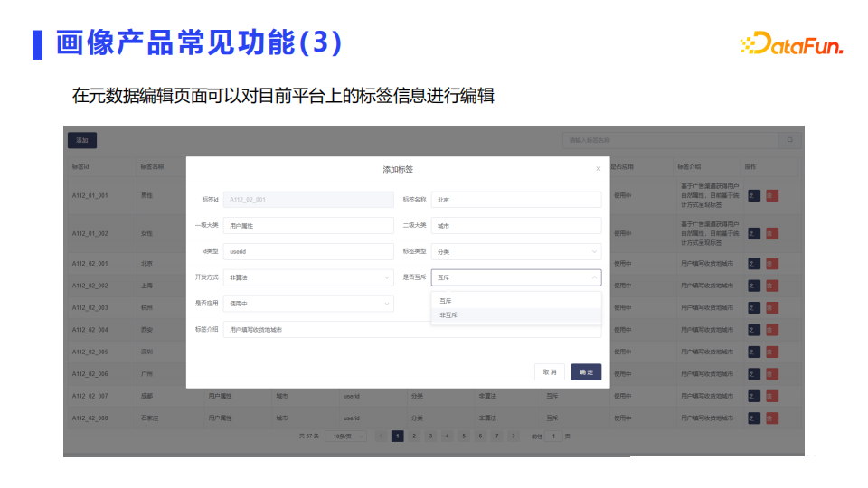This screenshot has height=488, width=868.
Task: Click the 确定 confirm button
Action: 586,371
